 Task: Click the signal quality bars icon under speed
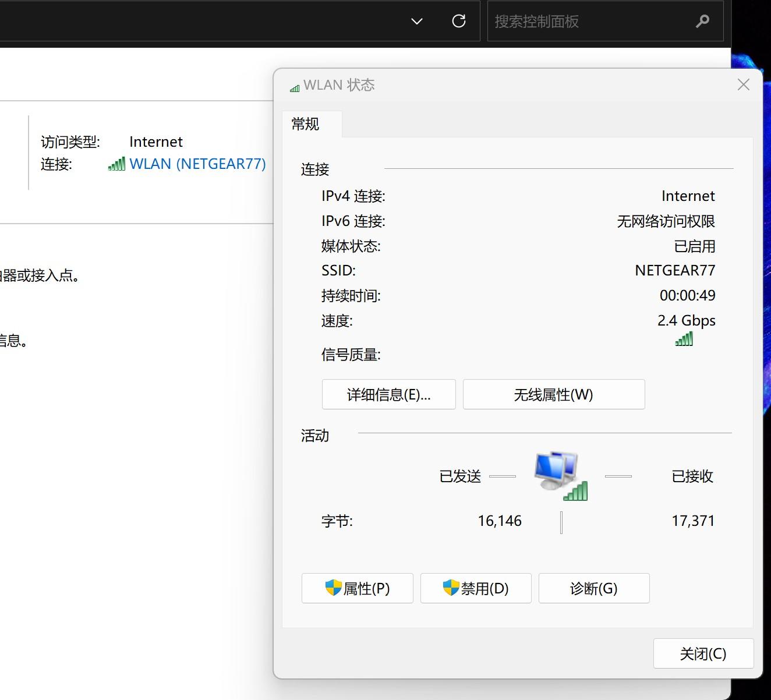684,339
